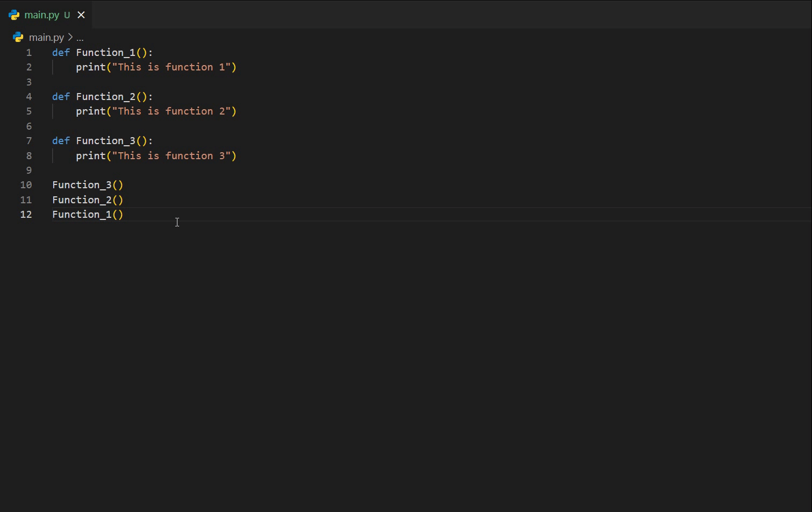Click the print keyword on line 2
Image resolution: width=812 pixels, height=512 pixels.
click(91, 67)
